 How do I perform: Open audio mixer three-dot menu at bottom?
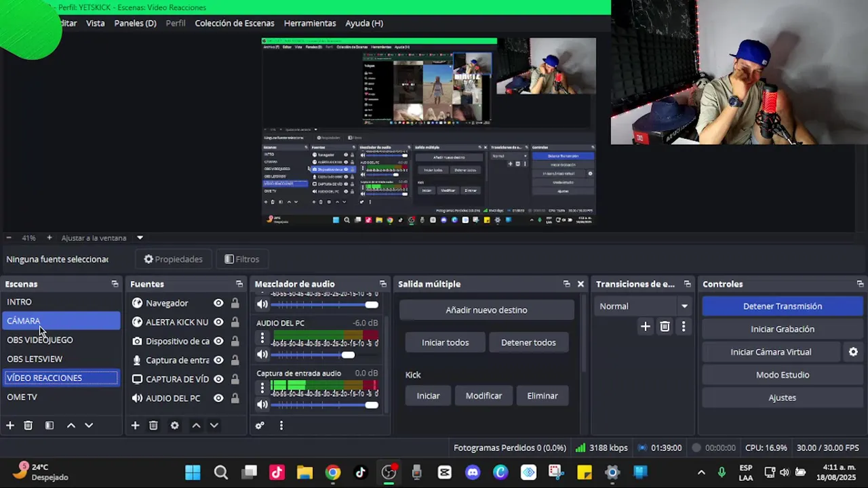coord(281,426)
